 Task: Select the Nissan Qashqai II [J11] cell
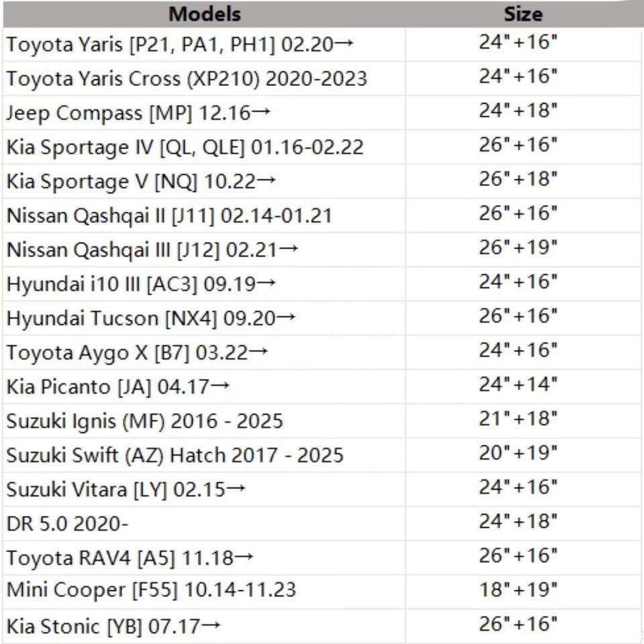(169, 215)
